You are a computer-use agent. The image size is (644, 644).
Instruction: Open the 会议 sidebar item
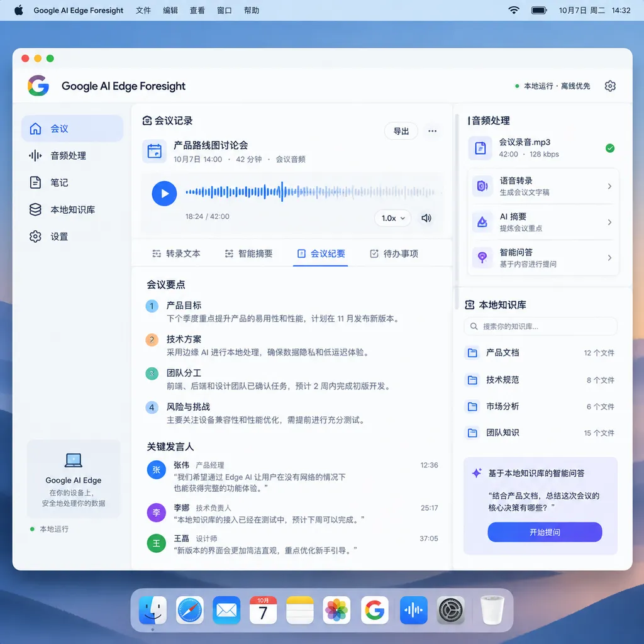click(72, 128)
